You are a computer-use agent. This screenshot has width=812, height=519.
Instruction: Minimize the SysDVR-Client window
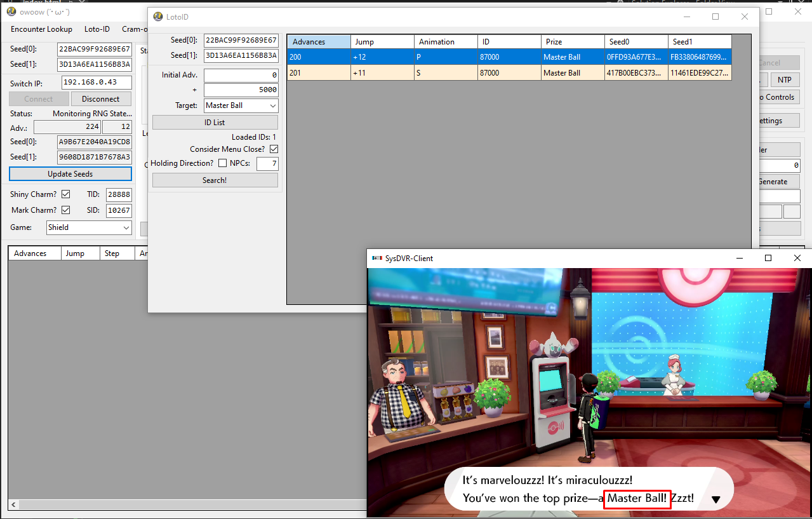pyautogui.click(x=739, y=258)
